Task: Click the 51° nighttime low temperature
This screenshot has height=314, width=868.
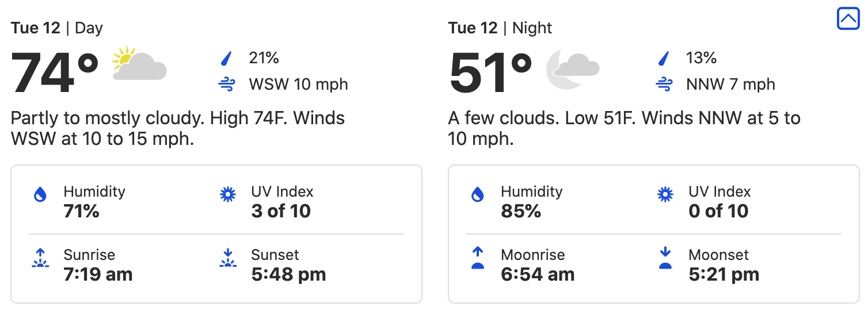Action: click(491, 73)
